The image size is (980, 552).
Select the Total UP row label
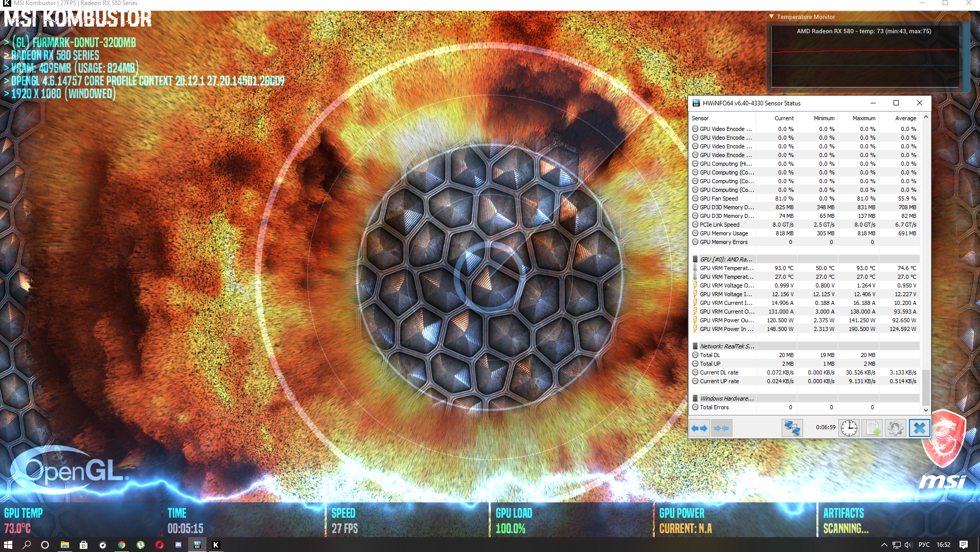click(711, 364)
